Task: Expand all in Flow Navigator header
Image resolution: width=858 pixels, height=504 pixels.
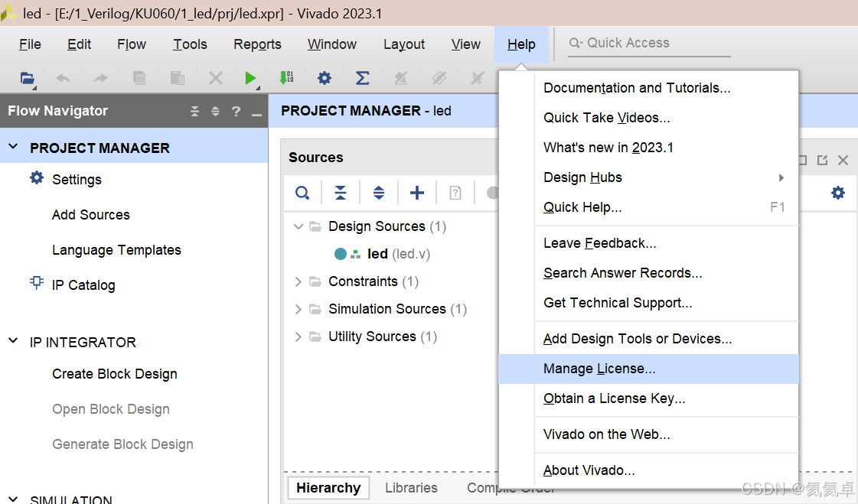Action: (x=215, y=112)
